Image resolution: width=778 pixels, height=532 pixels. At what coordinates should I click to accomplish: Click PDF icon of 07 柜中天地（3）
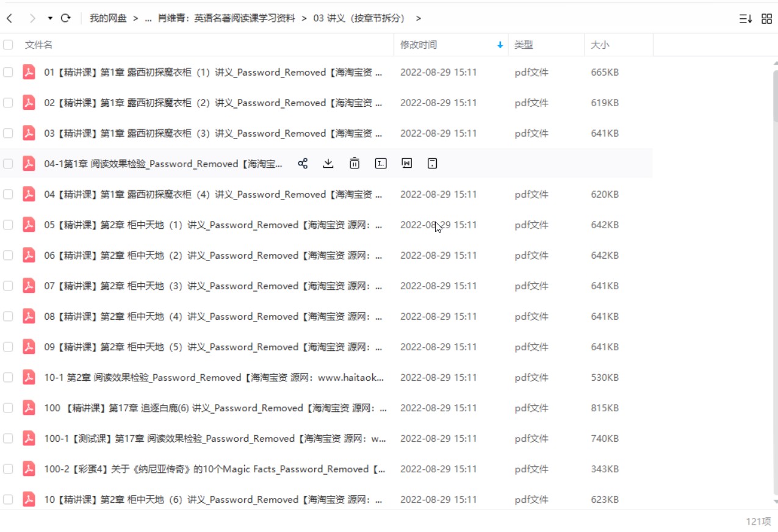29,286
